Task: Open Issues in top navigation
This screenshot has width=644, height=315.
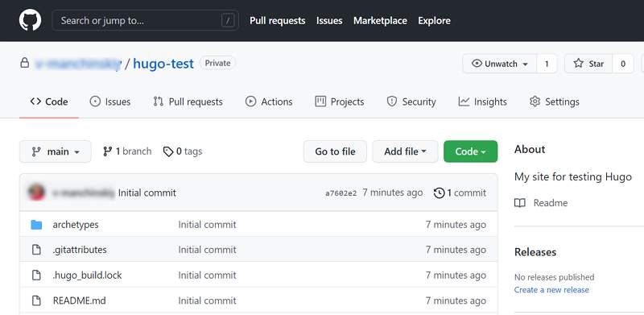Action: tap(329, 21)
